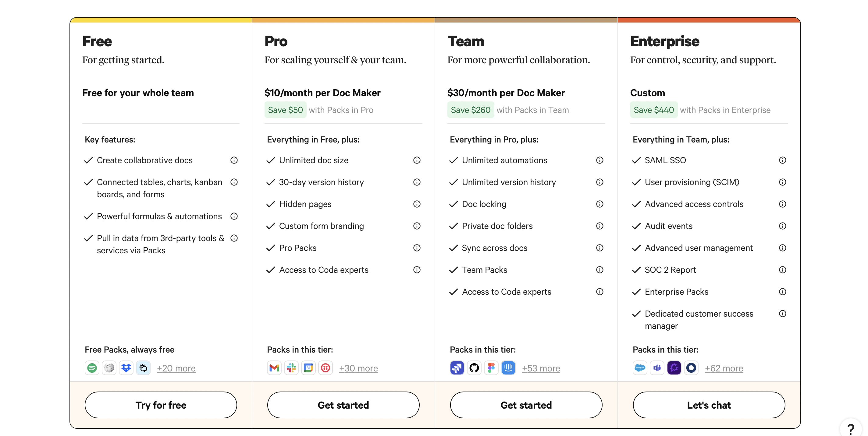The height and width of the screenshot is (436, 868).
Task: Open info icon next to SAML SSO
Action: coord(782,160)
